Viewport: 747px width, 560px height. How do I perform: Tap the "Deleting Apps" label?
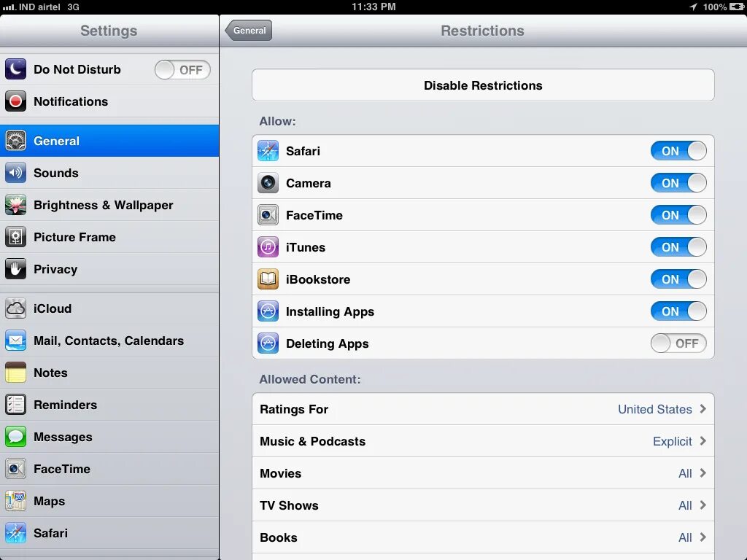(x=328, y=344)
